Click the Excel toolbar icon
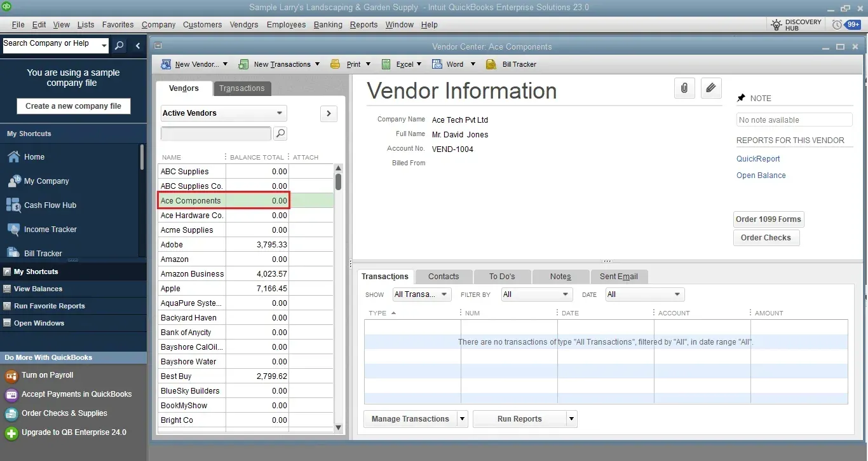This screenshot has width=868, height=461. 386,64
